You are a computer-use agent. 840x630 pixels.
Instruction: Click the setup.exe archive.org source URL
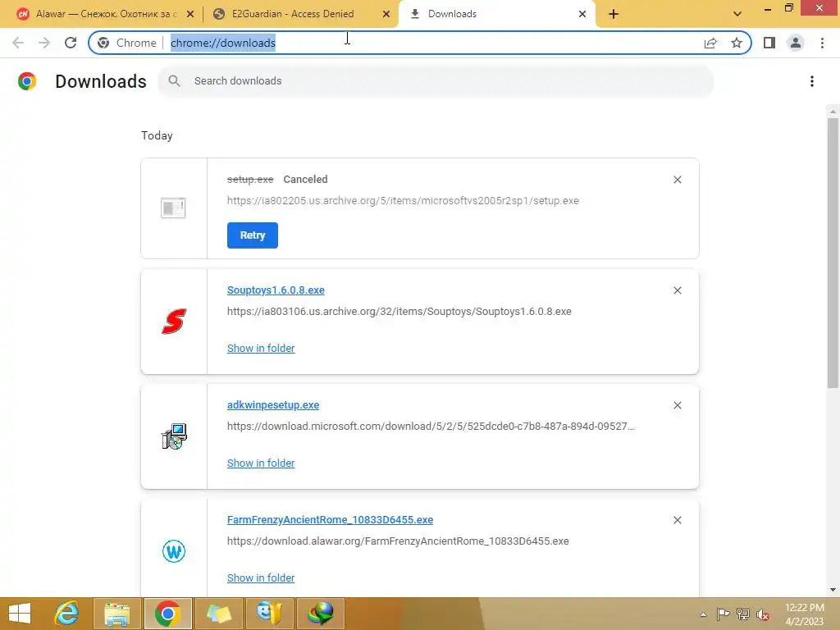coord(403,201)
